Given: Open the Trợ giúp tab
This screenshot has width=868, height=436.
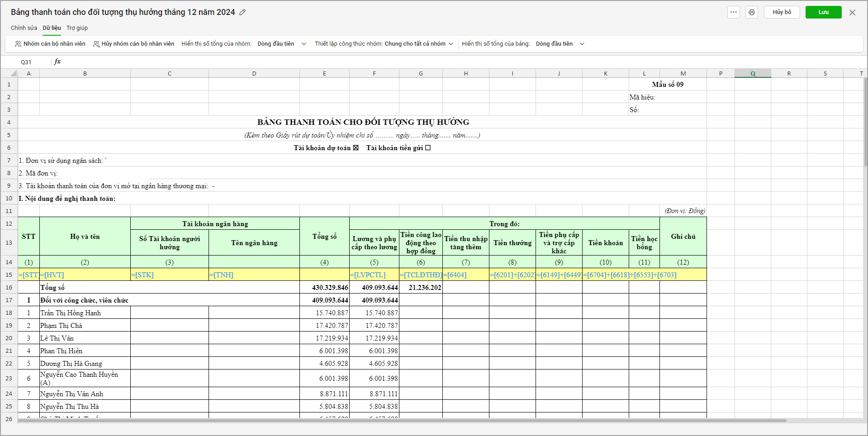Looking at the screenshot, I should coord(77,28).
